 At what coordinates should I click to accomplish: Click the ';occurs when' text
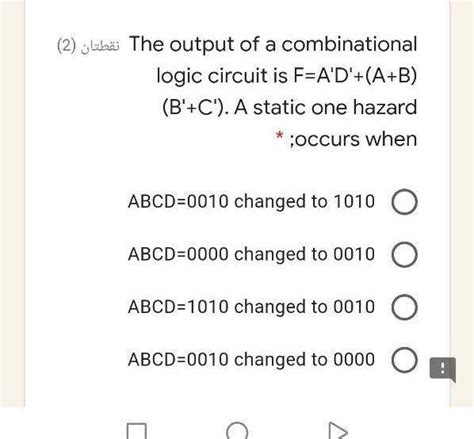point(353,139)
